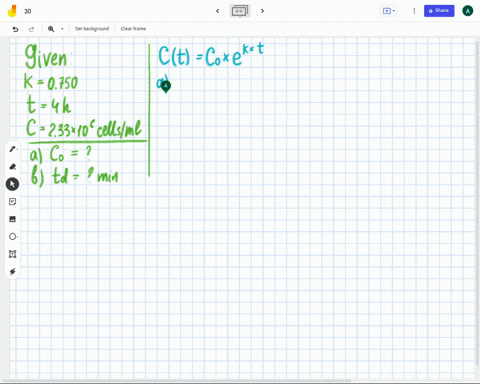Image resolution: width=480 pixels, height=384 pixels.
Task: Choose the Select arrow tool
Action: pos(12,184)
